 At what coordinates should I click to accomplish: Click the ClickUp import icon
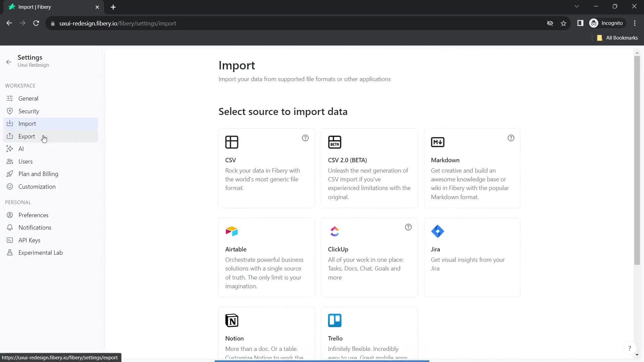[x=335, y=232]
